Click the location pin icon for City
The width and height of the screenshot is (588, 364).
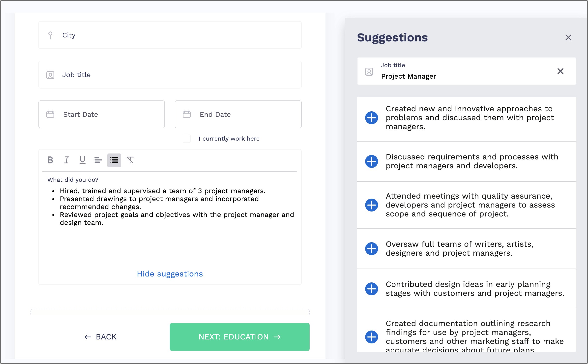[51, 35]
